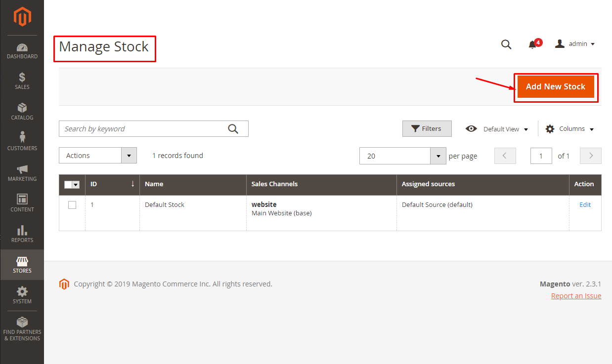
Task: Open the global search magnifier icon
Action: (506, 44)
